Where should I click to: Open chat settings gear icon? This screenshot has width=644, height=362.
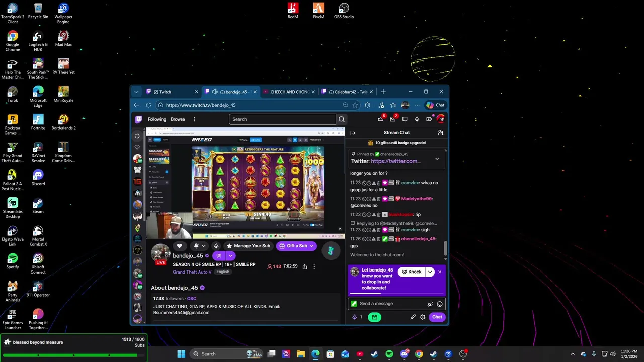coord(423,317)
